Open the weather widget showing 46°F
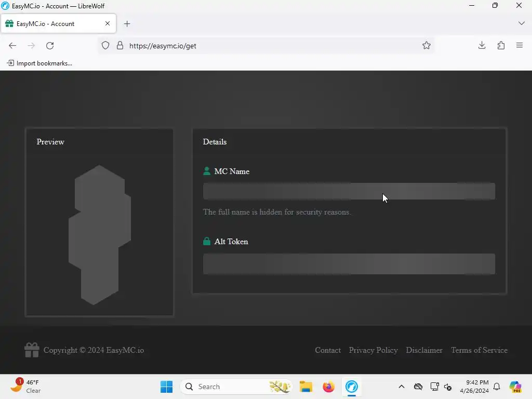This screenshot has width=532, height=399. coord(25,387)
